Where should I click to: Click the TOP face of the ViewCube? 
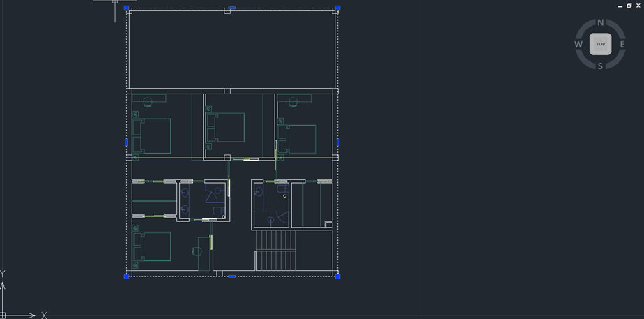[x=600, y=44]
